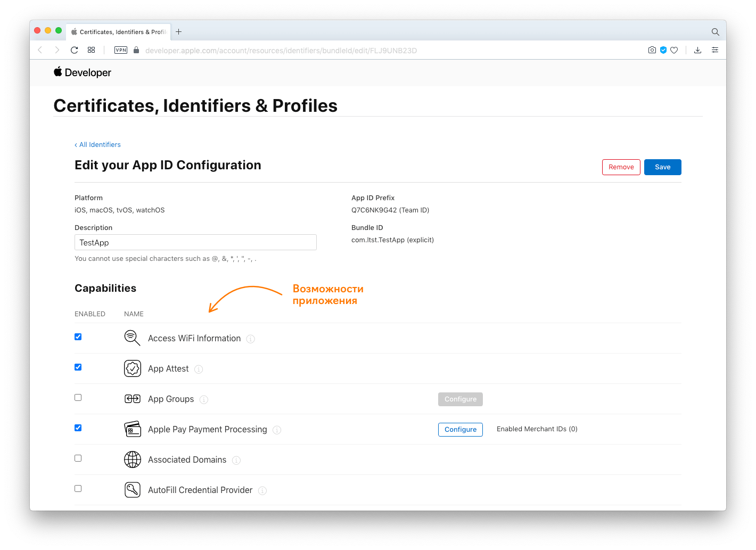This screenshot has width=756, height=550.
Task: Click the Apple Pay Payment Processing icon
Action: tap(133, 429)
